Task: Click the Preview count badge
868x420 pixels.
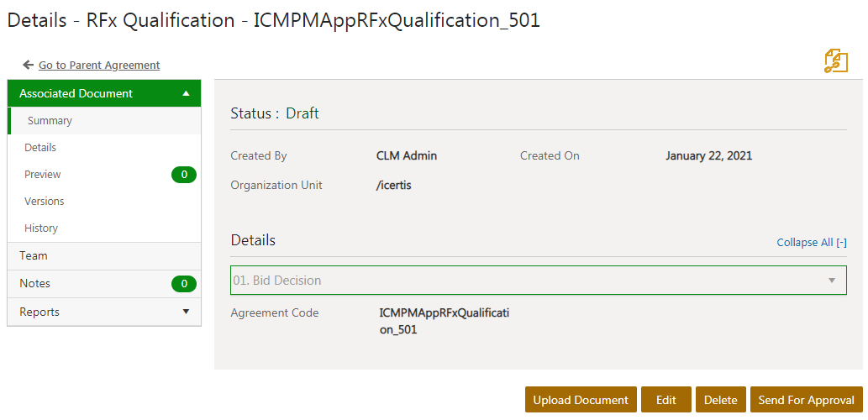Action: point(183,175)
